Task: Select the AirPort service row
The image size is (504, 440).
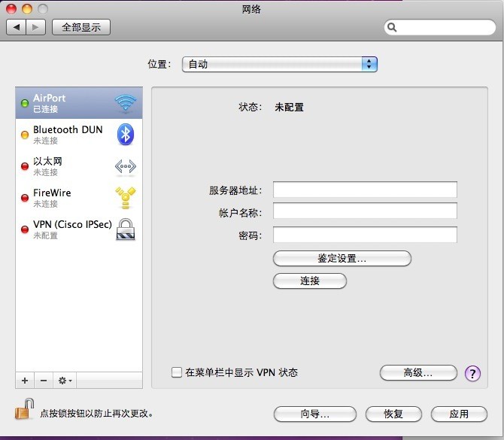Action: [x=79, y=103]
